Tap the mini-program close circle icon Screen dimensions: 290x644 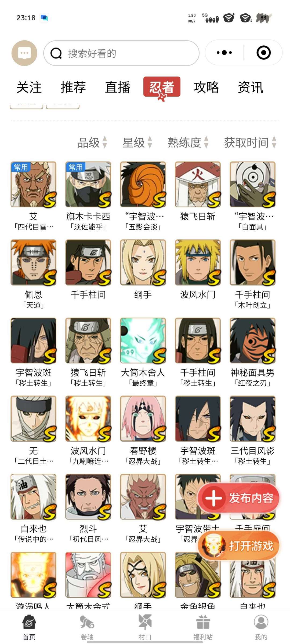pos(263,53)
